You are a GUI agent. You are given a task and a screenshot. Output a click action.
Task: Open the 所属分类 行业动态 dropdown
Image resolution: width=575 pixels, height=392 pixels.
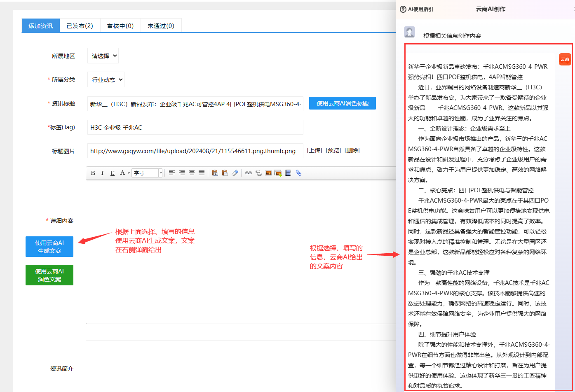(x=106, y=80)
